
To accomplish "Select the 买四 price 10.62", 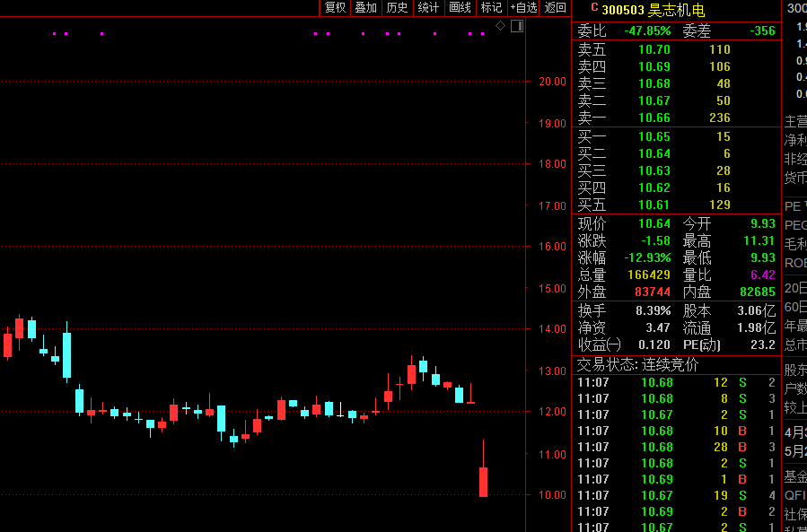I will coord(654,188).
